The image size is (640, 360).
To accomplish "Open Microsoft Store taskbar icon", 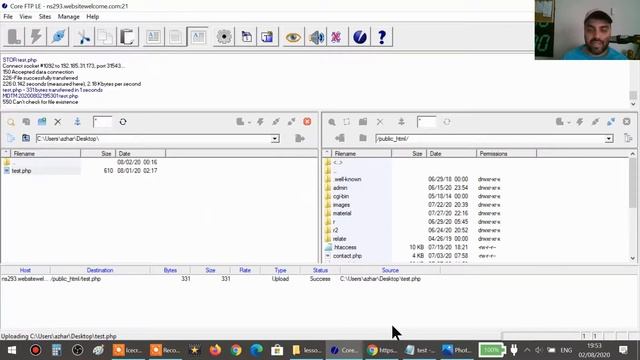I will pyautogui.click(x=277, y=350).
